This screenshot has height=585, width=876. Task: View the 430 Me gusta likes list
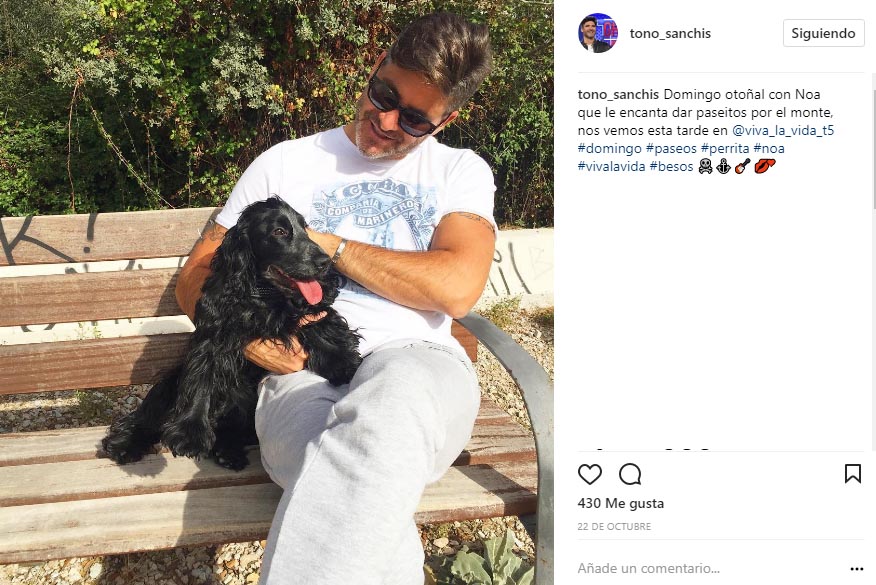click(x=621, y=503)
